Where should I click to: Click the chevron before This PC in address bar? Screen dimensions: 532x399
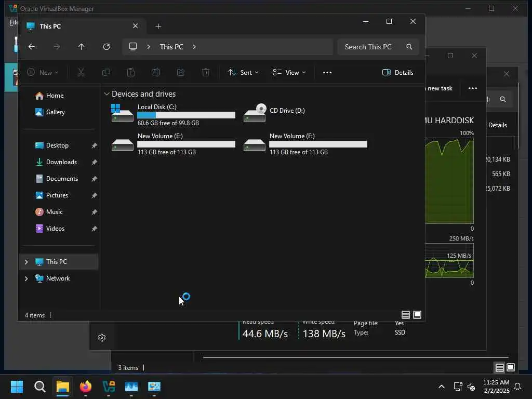148,47
